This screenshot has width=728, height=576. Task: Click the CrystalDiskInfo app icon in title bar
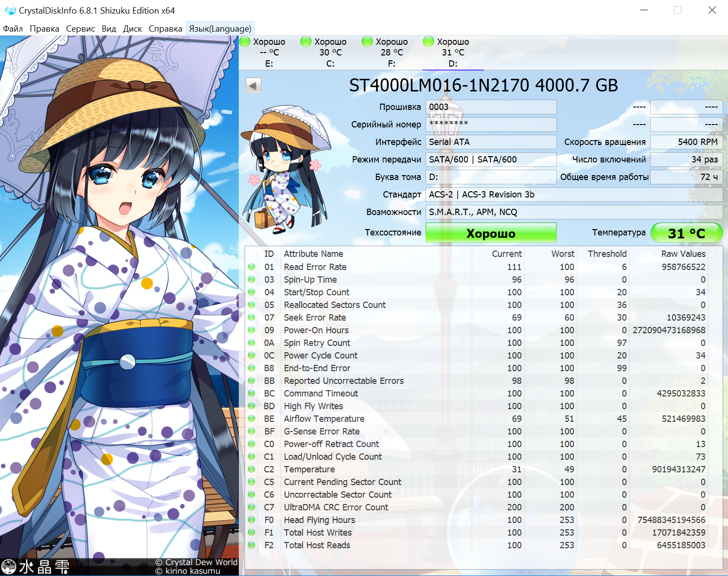click(10, 10)
